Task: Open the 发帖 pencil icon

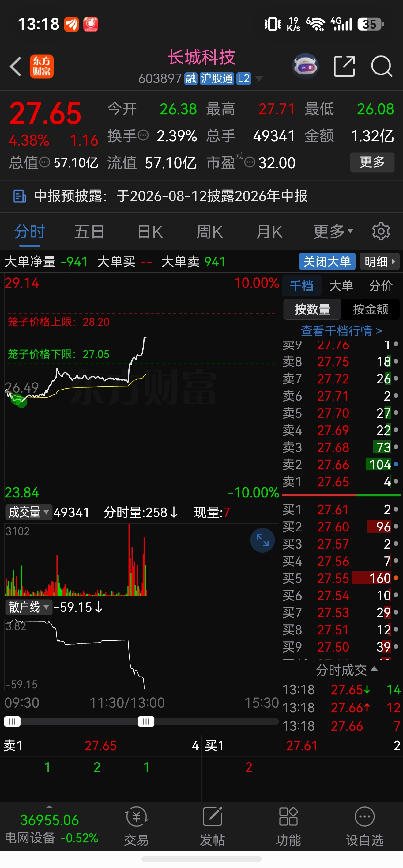Action: tap(213, 817)
